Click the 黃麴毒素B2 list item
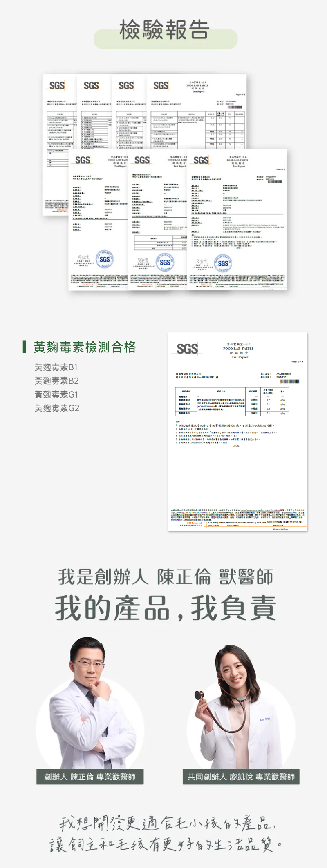Viewport: 327px width, 868px height. click(x=57, y=381)
